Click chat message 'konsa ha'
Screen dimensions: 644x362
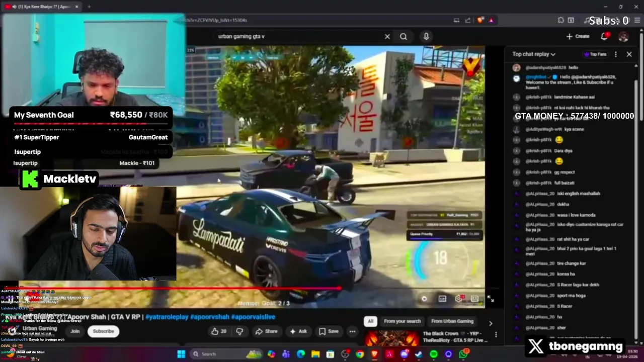point(566,274)
